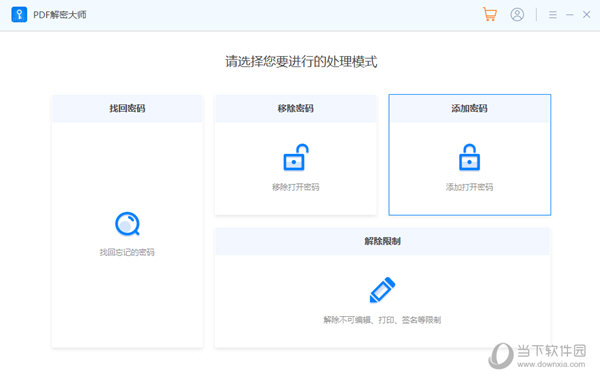The image size is (600, 382).
Task: Click the closed padlock icon
Action: 470,157
